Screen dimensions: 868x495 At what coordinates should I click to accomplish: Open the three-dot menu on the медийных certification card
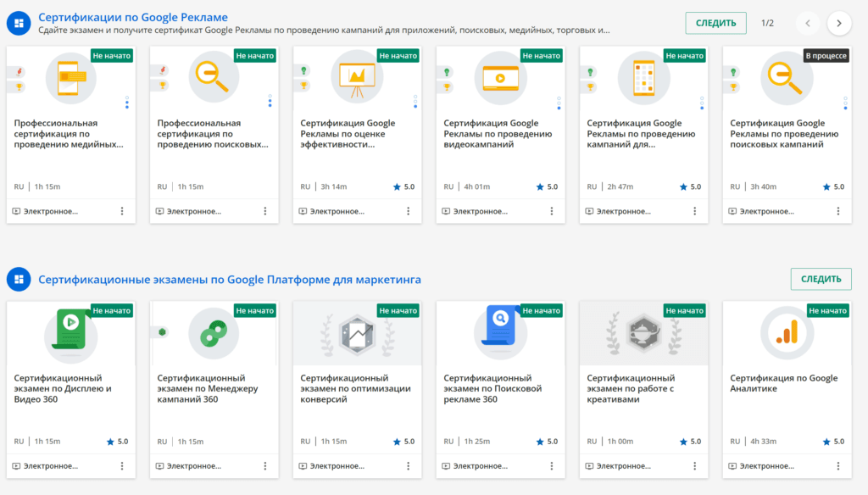coord(122,211)
